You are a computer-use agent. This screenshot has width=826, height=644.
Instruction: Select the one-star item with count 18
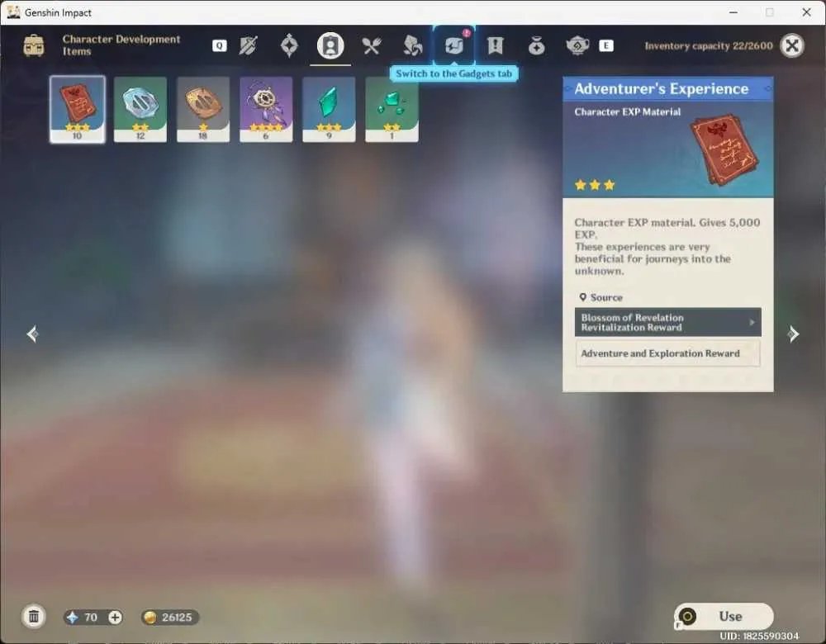tap(203, 110)
